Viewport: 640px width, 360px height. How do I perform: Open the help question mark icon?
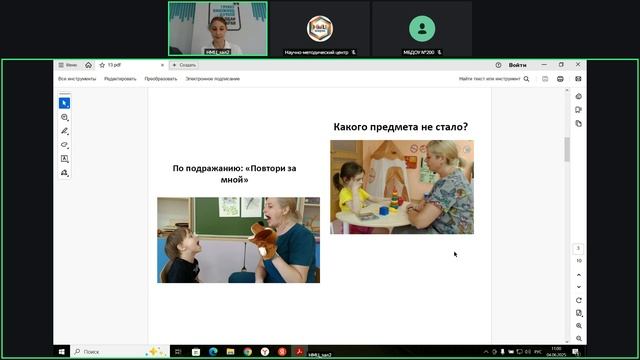498,65
